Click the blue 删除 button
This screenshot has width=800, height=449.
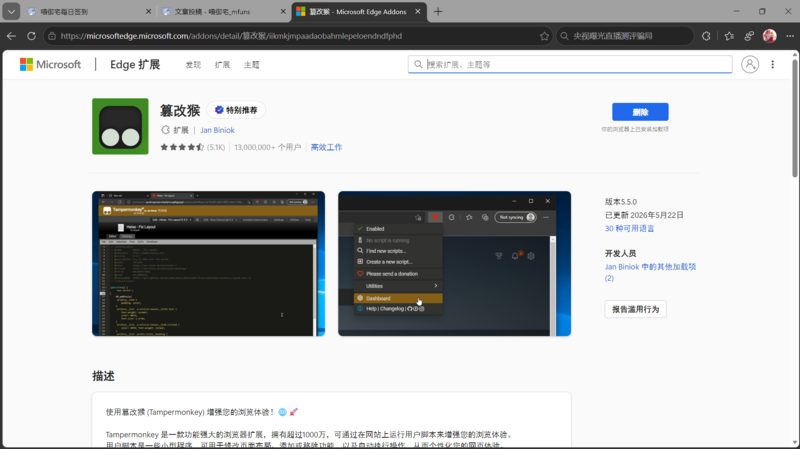coord(640,112)
